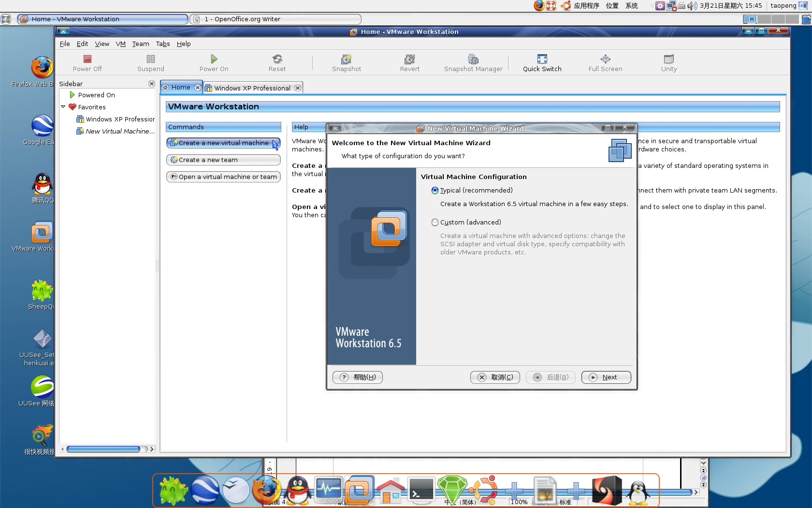812x508 pixels.
Task: Launch the system monitor icon in the dock
Action: coord(329,489)
